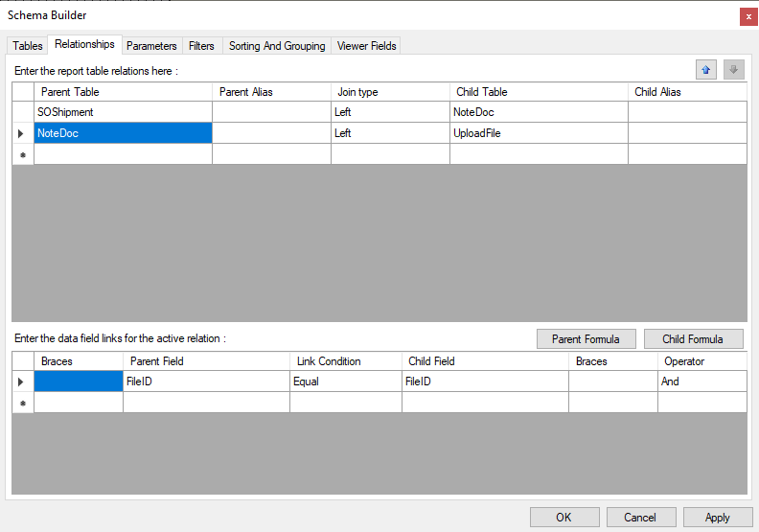
Task: Open Join type cell in NoteDoc row
Action: (390, 133)
